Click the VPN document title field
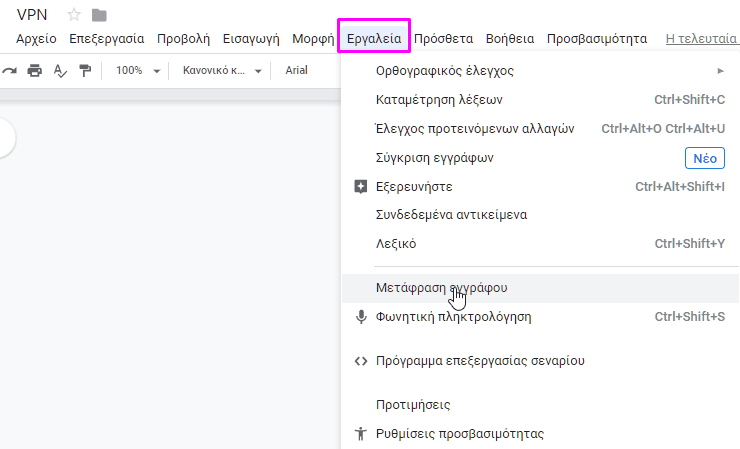This screenshot has height=449, width=740. pyautogui.click(x=32, y=15)
